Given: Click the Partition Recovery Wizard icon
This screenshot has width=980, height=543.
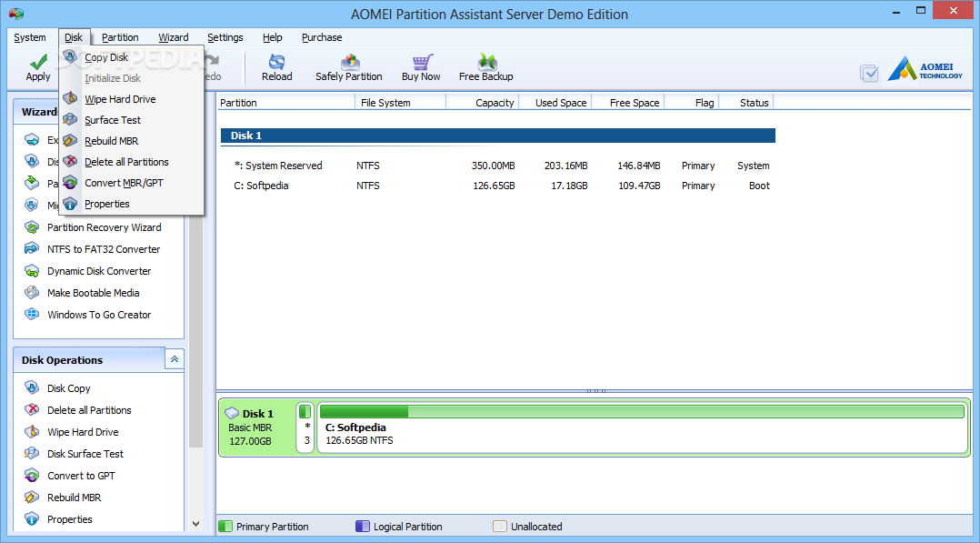Looking at the screenshot, I should pyautogui.click(x=32, y=227).
